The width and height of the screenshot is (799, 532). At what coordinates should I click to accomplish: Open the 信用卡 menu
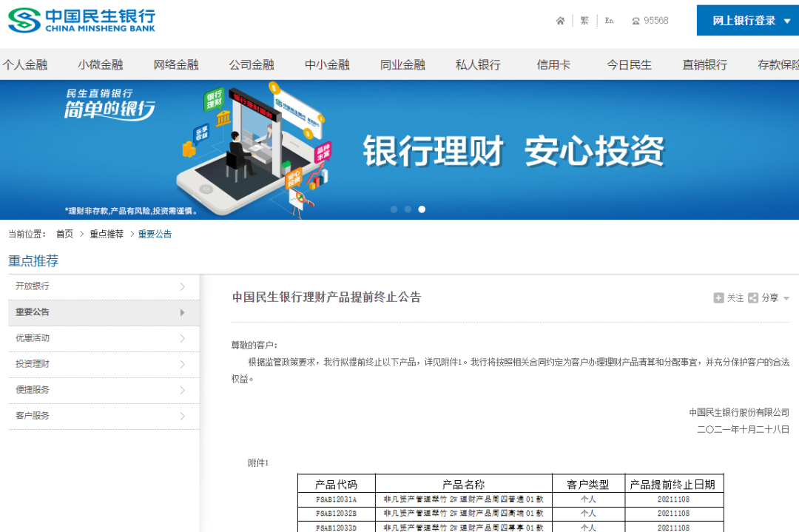pyautogui.click(x=553, y=64)
